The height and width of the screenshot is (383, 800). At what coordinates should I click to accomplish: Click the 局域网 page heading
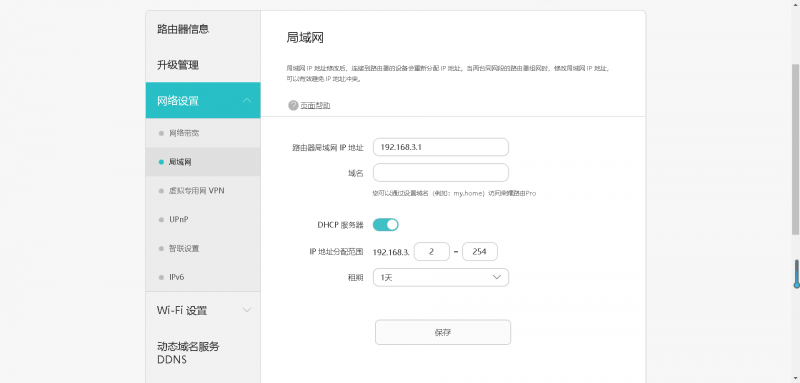pyautogui.click(x=305, y=38)
